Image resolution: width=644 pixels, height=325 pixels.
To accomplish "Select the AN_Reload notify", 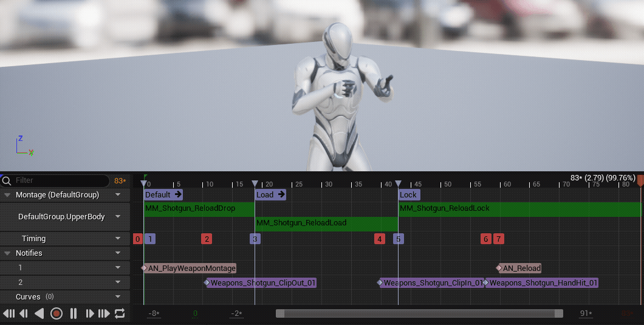I will coord(521,268).
